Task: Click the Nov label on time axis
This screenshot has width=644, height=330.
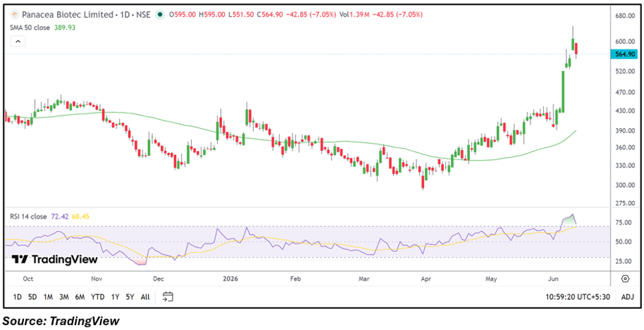Action: [x=97, y=279]
